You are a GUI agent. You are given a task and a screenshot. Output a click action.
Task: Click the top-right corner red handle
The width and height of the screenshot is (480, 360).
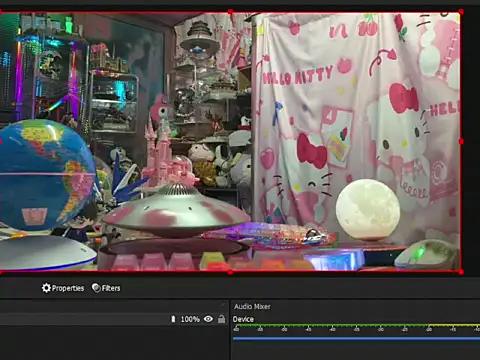coord(461,12)
